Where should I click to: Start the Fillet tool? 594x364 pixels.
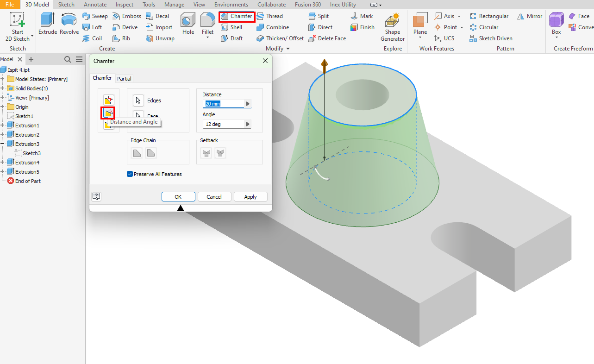(x=207, y=24)
